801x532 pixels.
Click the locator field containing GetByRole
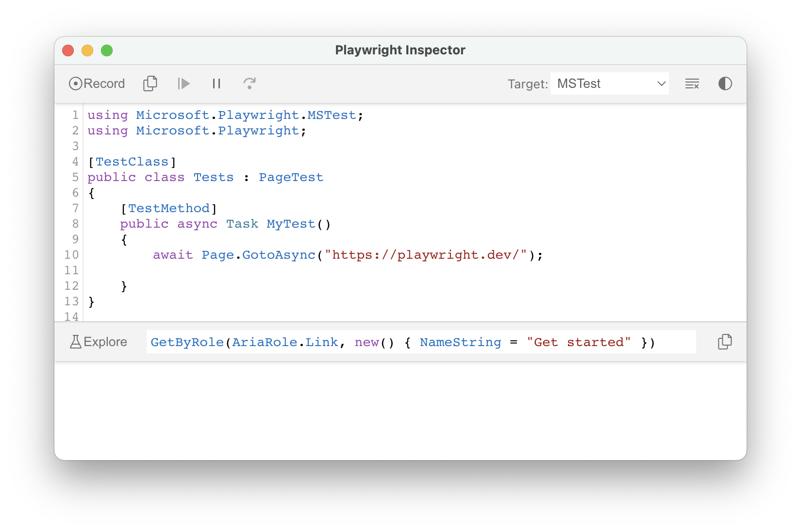tap(421, 342)
